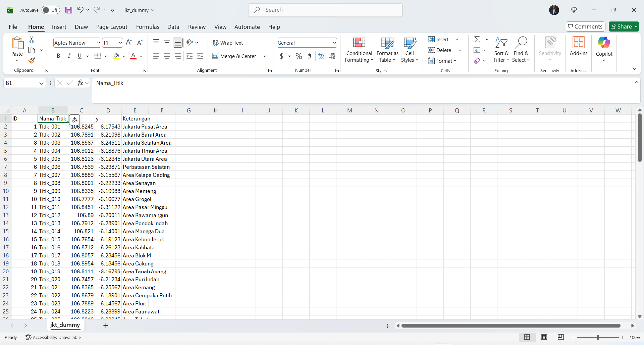Open the font name dropdown
Viewport: 644px width, 345px height.
[x=98, y=43]
